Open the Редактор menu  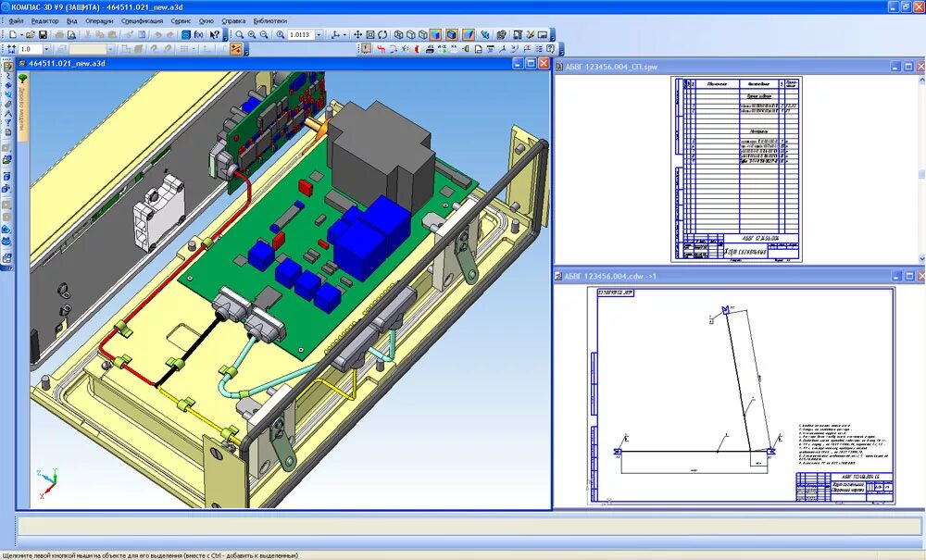click(44, 20)
